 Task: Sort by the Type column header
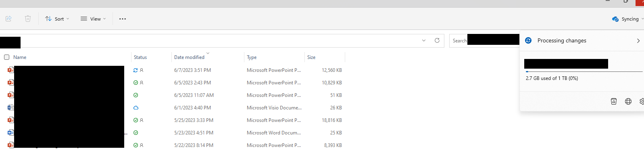pos(252,57)
